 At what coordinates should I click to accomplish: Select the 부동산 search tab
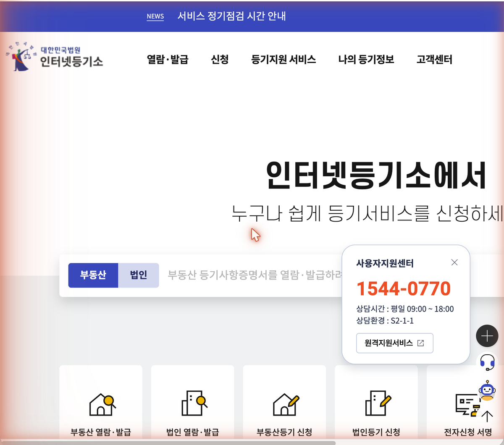point(93,275)
